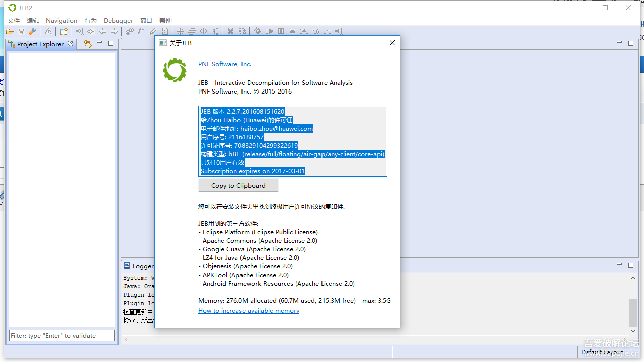Click the debugger Step Into icon
The image size is (644, 362).
[x=304, y=32]
